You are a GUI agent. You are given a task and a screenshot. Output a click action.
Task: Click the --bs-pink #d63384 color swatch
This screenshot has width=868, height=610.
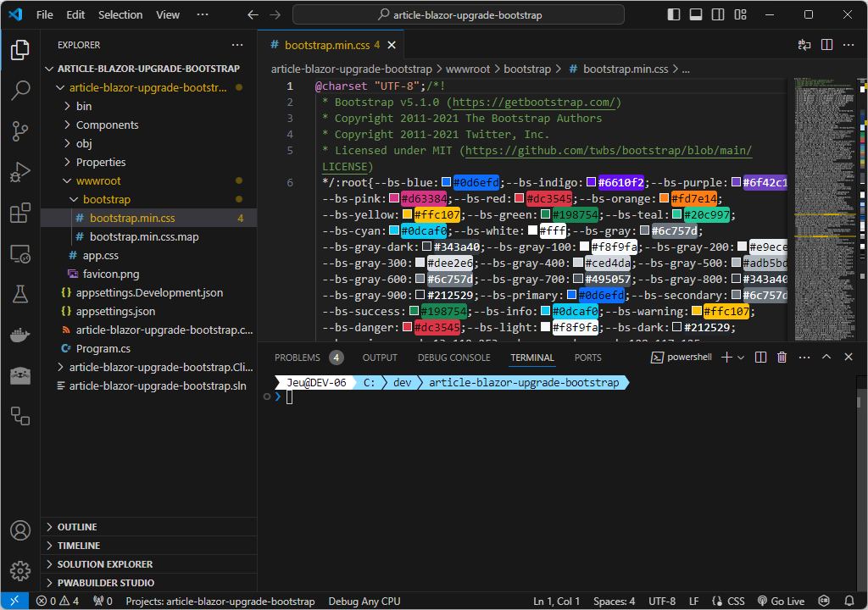tap(394, 198)
